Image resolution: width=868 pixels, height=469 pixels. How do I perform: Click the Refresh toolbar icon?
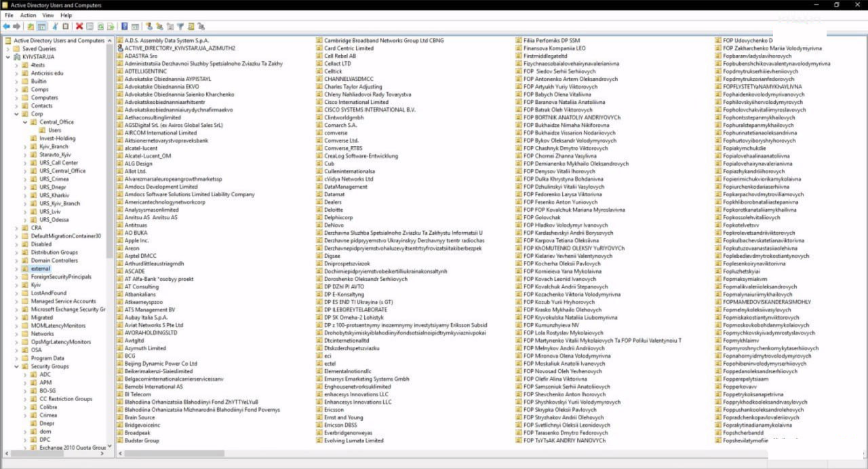tap(100, 26)
